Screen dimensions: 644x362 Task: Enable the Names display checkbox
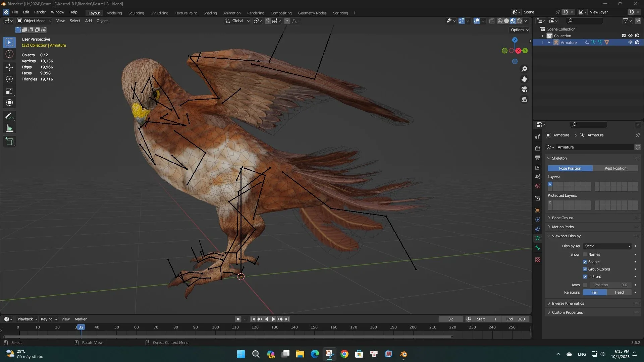point(585,254)
